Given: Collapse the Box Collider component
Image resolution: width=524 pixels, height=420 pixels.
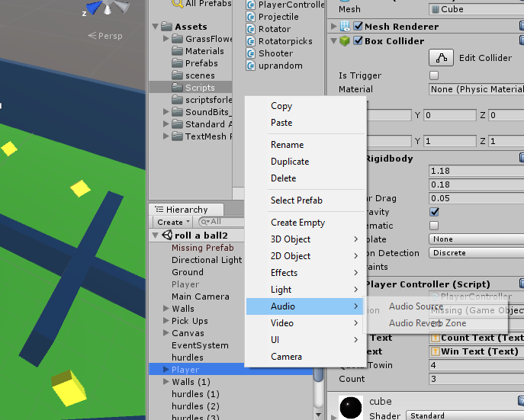Looking at the screenshot, I should pos(333,41).
